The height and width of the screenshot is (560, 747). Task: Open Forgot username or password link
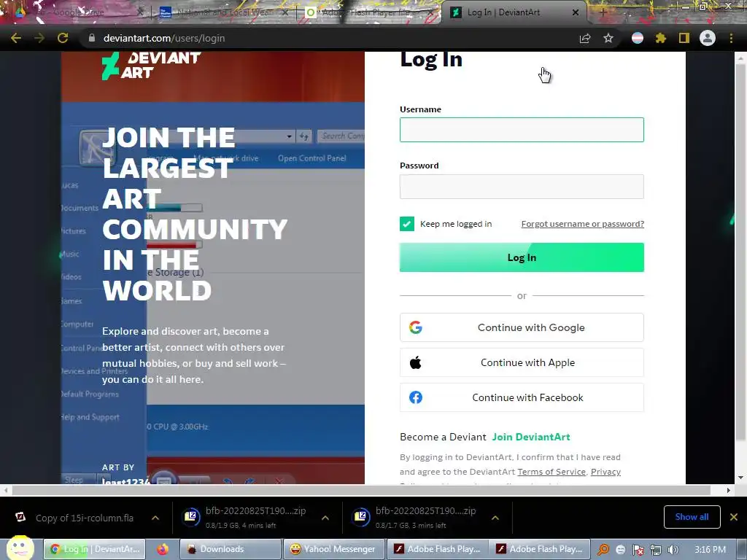click(583, 224)
